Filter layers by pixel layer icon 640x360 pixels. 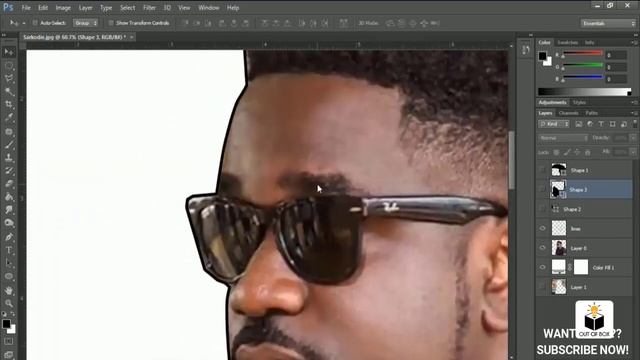579,124
